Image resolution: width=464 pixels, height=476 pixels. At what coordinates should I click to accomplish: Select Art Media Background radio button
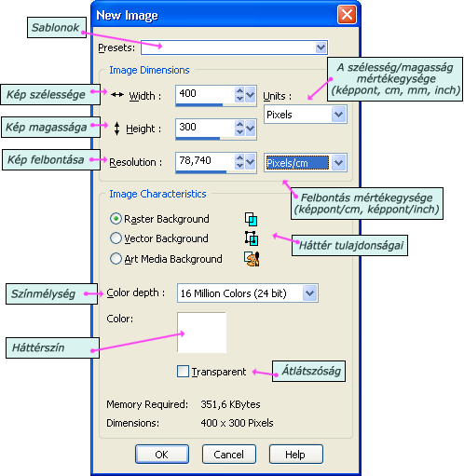coord(116,258)
